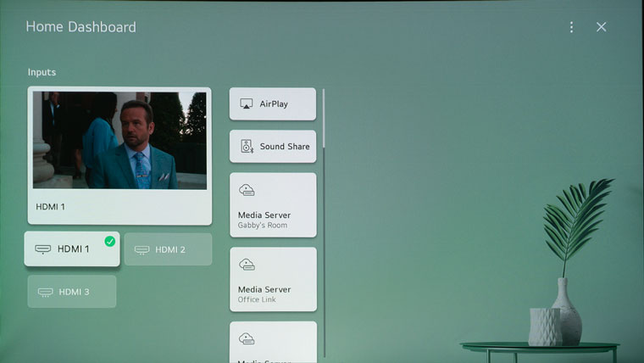
Task: Click the device list vertical scrollbar
Action: pos(324,119)
